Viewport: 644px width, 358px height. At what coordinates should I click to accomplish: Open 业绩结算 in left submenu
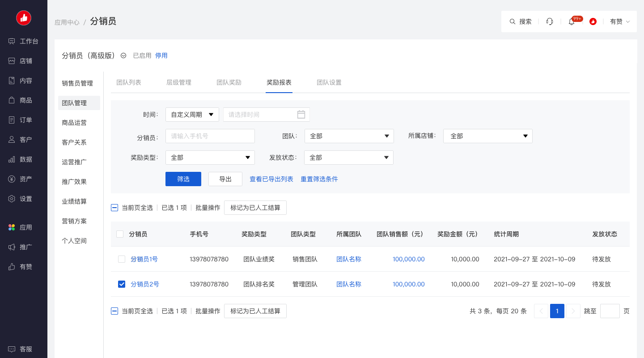74,201
